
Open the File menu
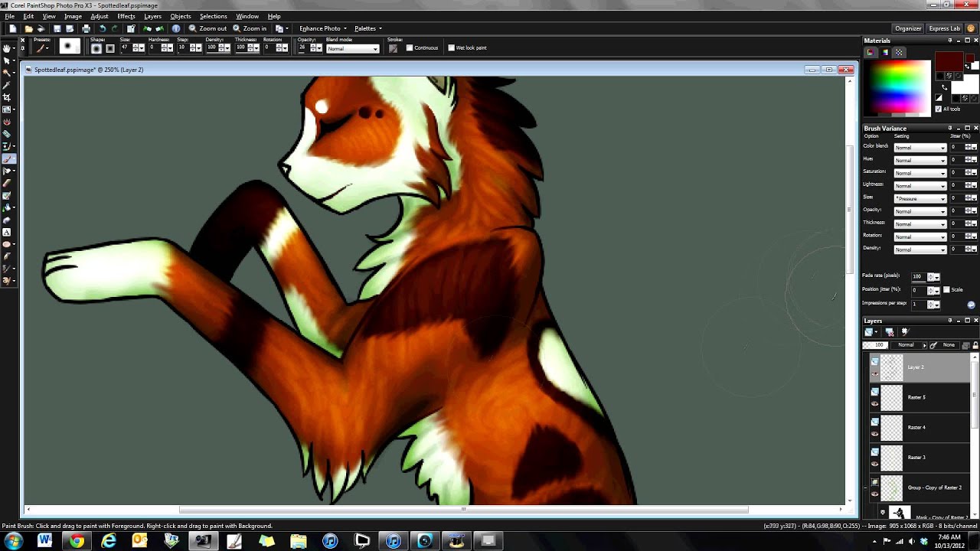point(10,16)
